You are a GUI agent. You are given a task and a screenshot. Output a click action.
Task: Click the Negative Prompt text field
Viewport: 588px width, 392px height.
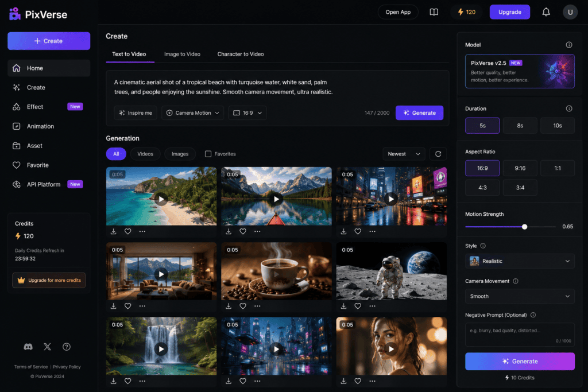click(x=520, y=334)
